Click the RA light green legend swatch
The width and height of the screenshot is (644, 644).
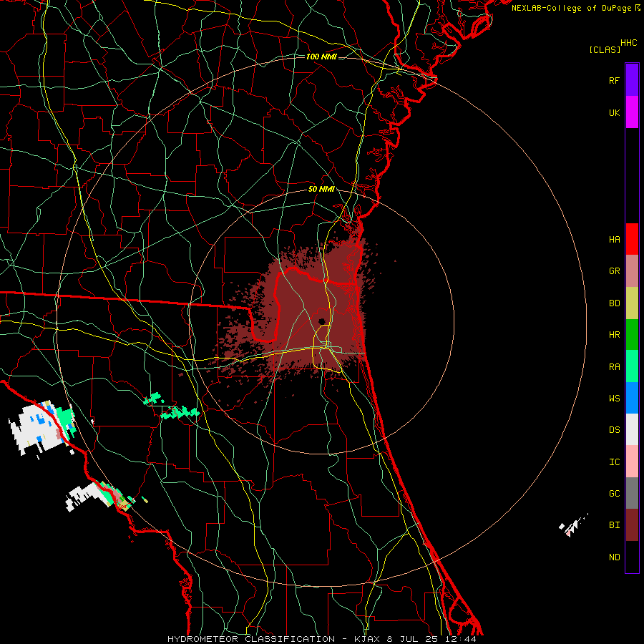coord(632,366)
